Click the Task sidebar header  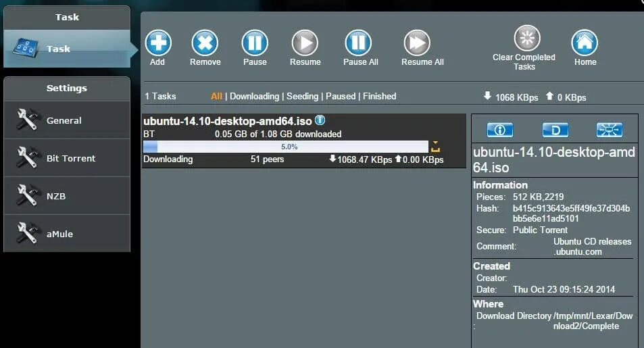pyautogui.click(x=67, y=18)
